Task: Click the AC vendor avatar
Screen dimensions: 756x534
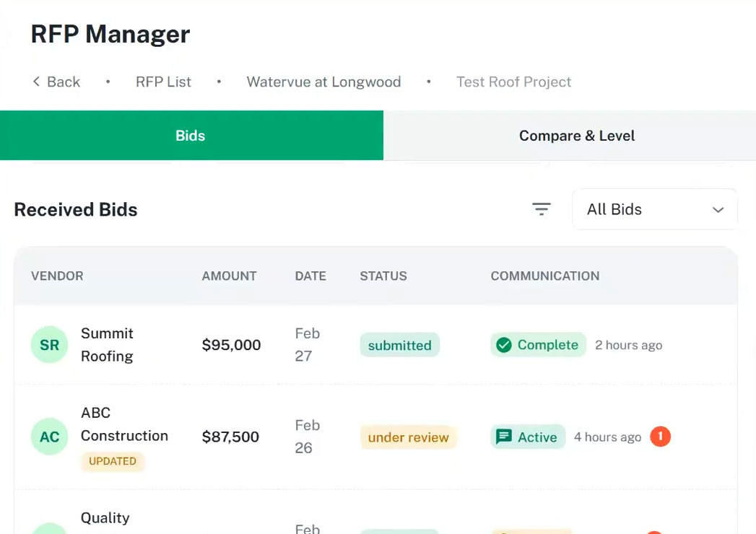Action: [x=49, y=437]
